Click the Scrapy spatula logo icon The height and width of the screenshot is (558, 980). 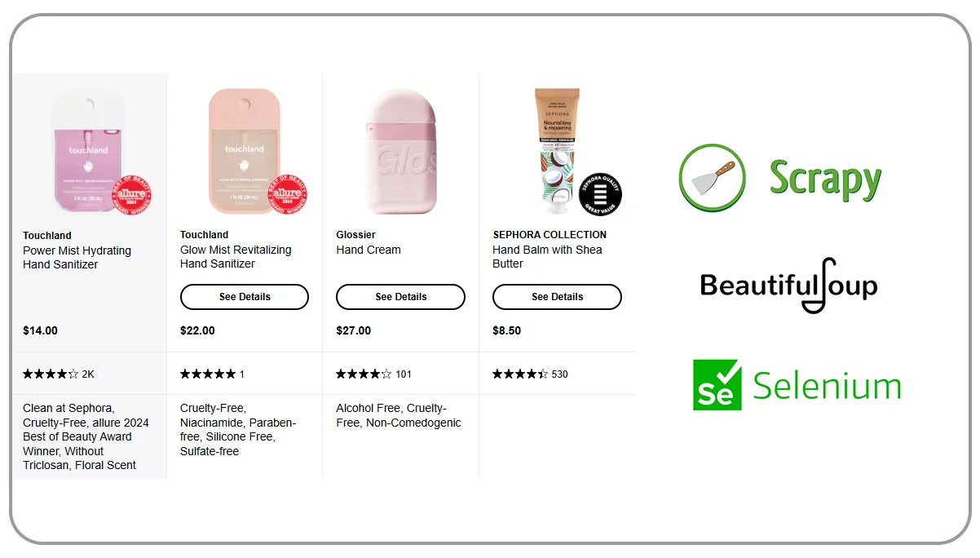[711, 178]
